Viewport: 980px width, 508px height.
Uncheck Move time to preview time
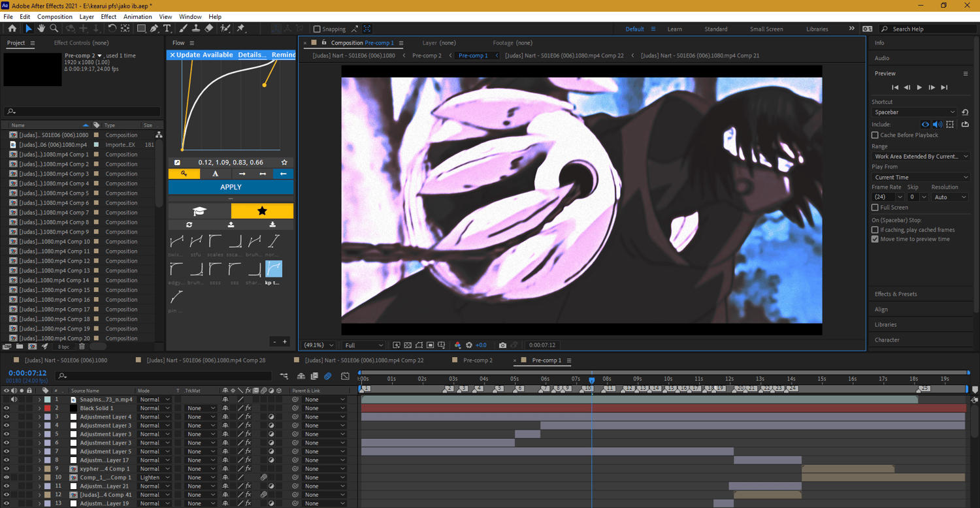click(875, 239)
